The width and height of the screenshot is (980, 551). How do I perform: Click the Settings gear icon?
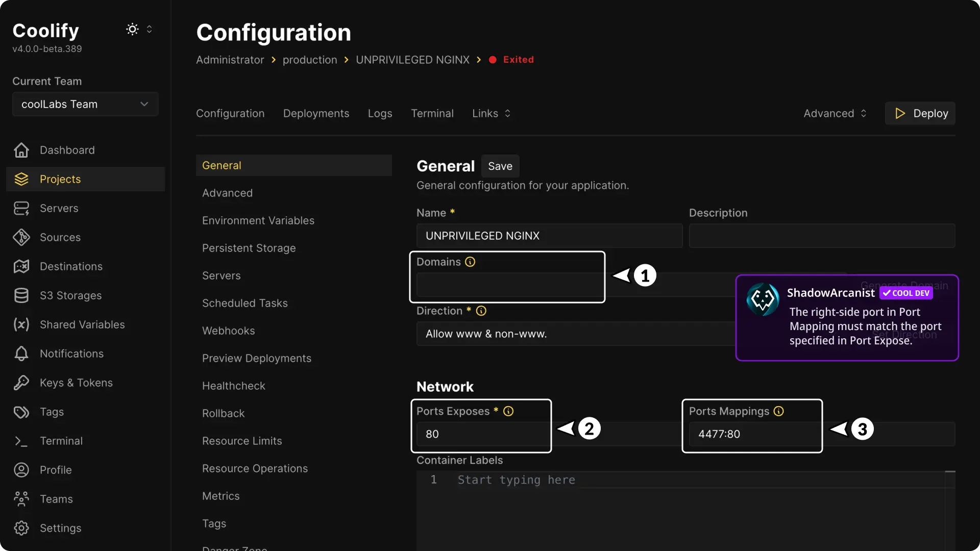point(21,528)
